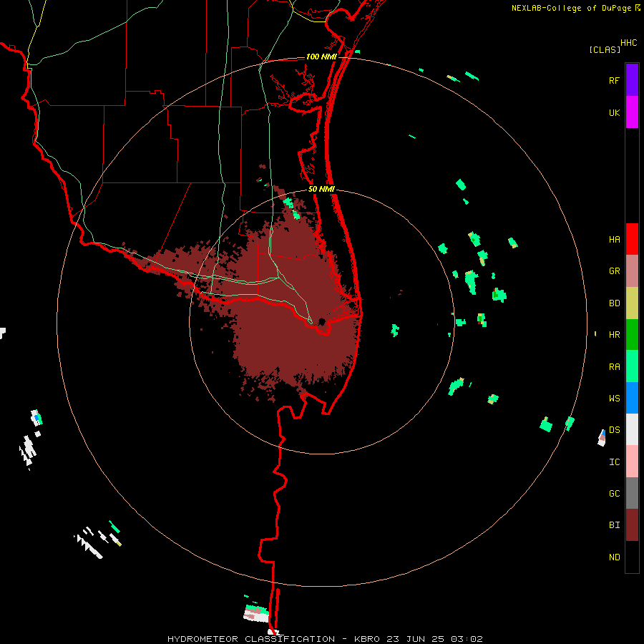This screenshot has height=644, width=644.
Task: Click the 'IC' legend label
Action: tap(614, 462)
